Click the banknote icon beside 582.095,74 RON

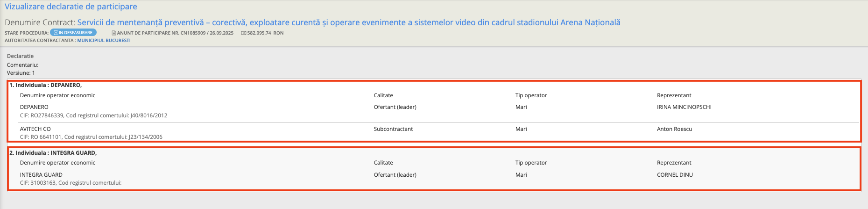coord(243,33)
